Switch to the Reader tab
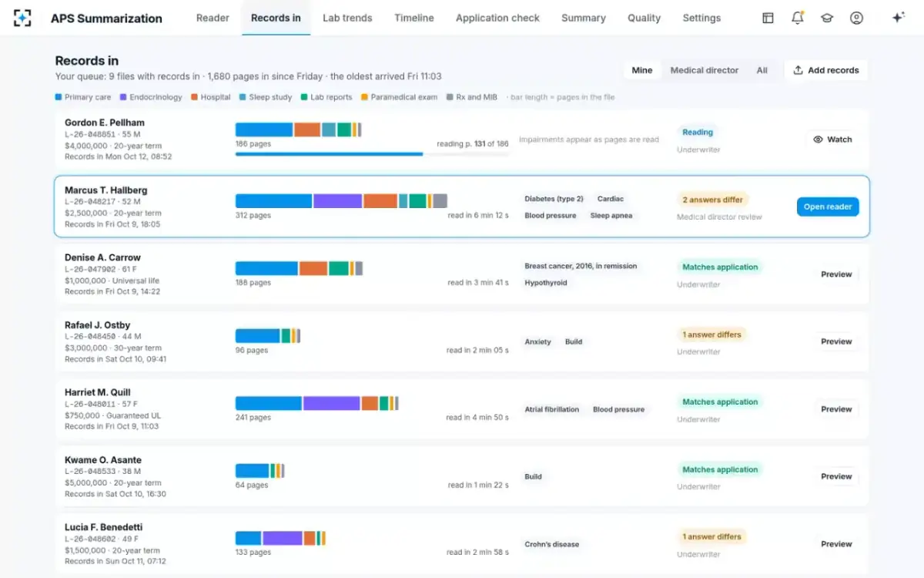Screen dimensions: 924x578 [x=213, y=18]
